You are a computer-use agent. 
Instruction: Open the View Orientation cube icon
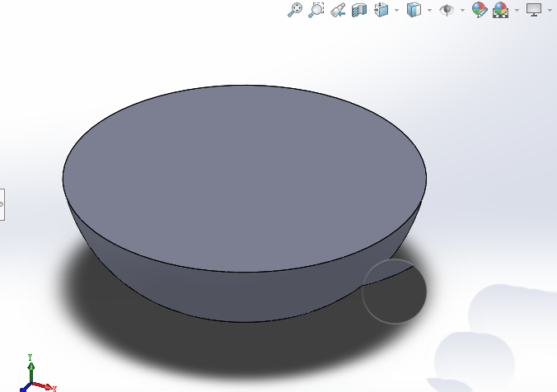coord(381,10)
